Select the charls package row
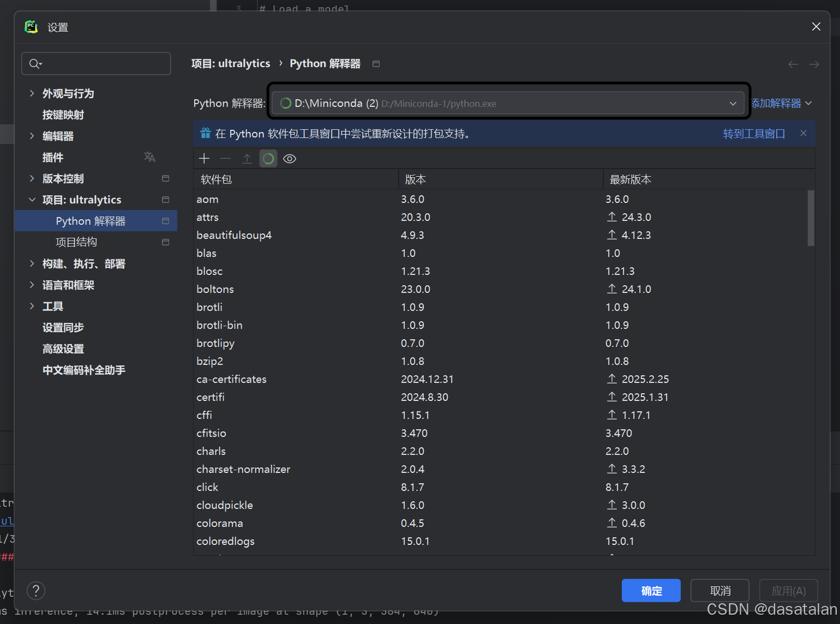The image size is (840, 624). click(x=500, y=451)
